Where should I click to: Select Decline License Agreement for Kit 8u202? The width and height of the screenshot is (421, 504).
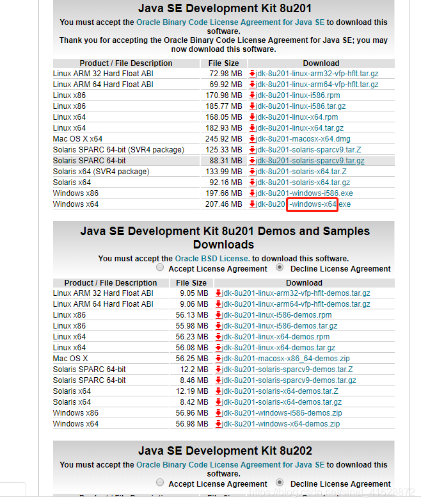click(x=280, y=482)
